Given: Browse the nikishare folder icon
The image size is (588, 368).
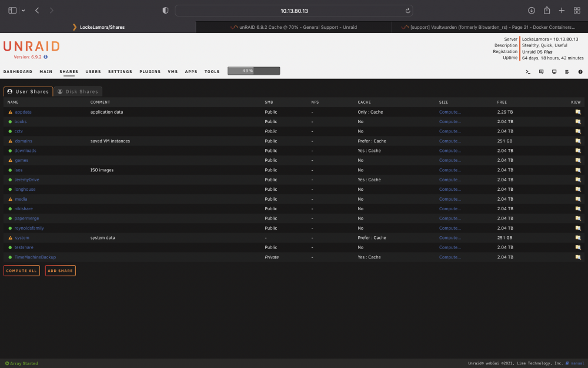Looking at the screenshot, I should tap(578, 209).
